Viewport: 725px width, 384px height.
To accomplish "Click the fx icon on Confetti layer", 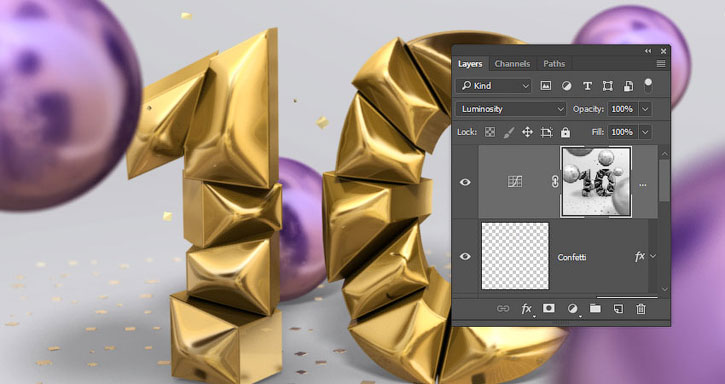I will [x=640, y=256].
